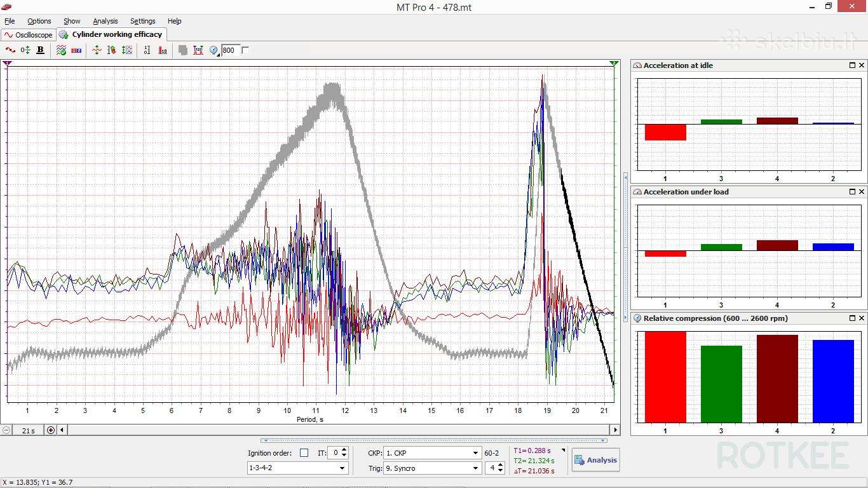Image resolution: width=868 pixels, height=488 pixels.
Task: Increase the cylinder count spinner showing 4
Action: (x=501, y=465)
